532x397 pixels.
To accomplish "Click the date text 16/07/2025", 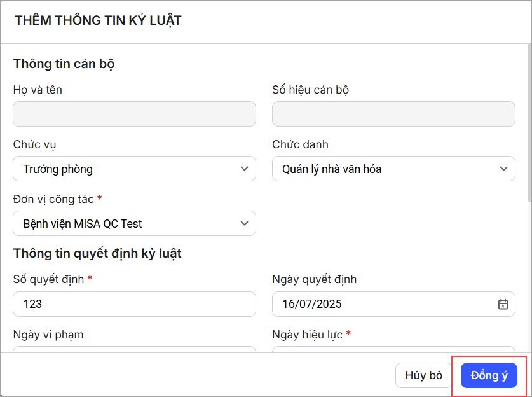I will 312,304.
